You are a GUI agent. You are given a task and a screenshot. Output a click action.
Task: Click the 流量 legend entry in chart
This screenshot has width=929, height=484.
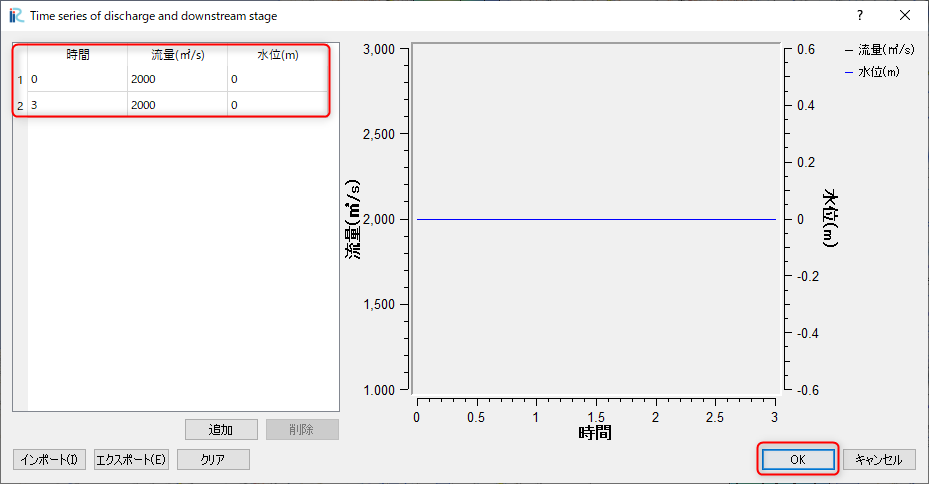(880, 50)
